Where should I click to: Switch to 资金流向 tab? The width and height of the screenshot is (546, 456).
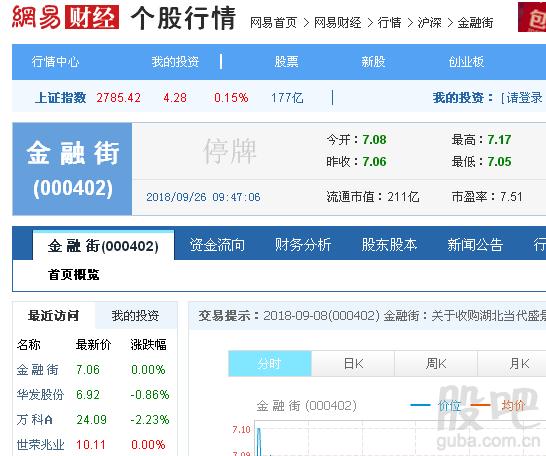pyautogui.click(x=217, y=245)
